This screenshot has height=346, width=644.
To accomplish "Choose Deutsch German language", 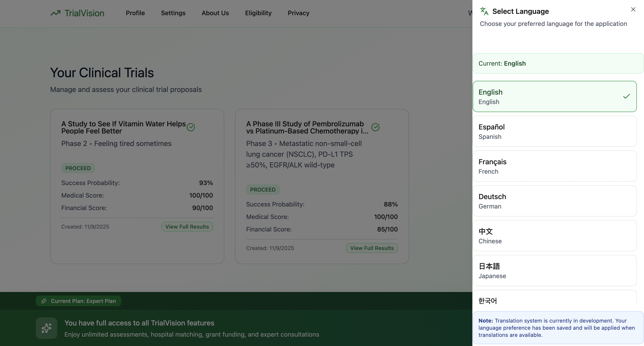I will tap(555, 201).
